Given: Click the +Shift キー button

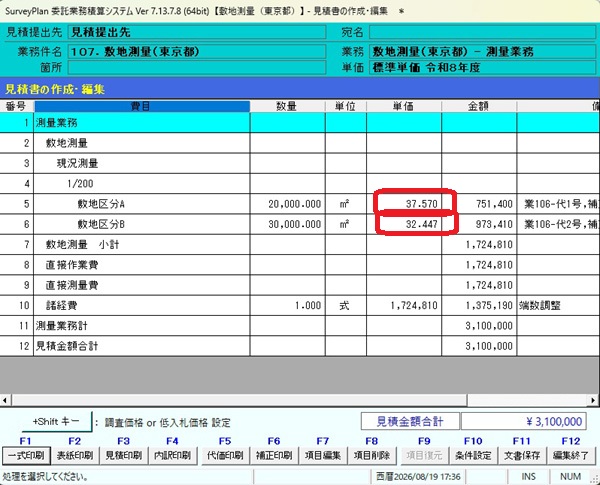Looking at the screenshot, I should coord(57,421).
